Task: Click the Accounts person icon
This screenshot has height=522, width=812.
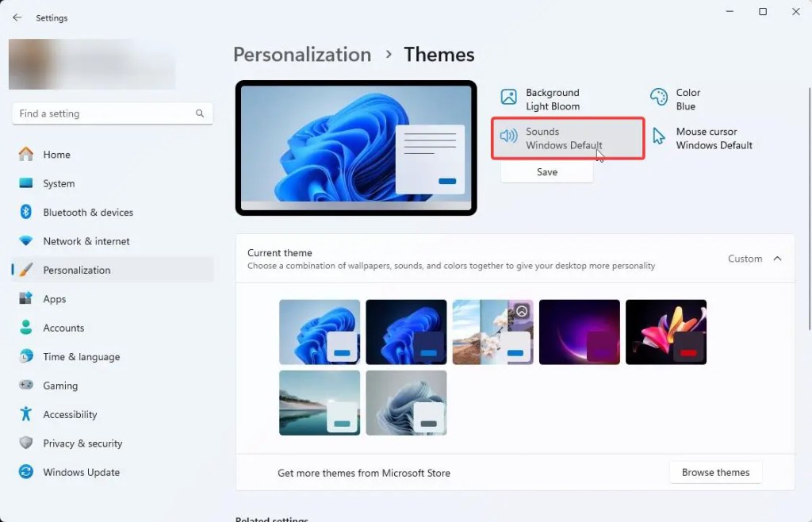Action: coord(26,328)
